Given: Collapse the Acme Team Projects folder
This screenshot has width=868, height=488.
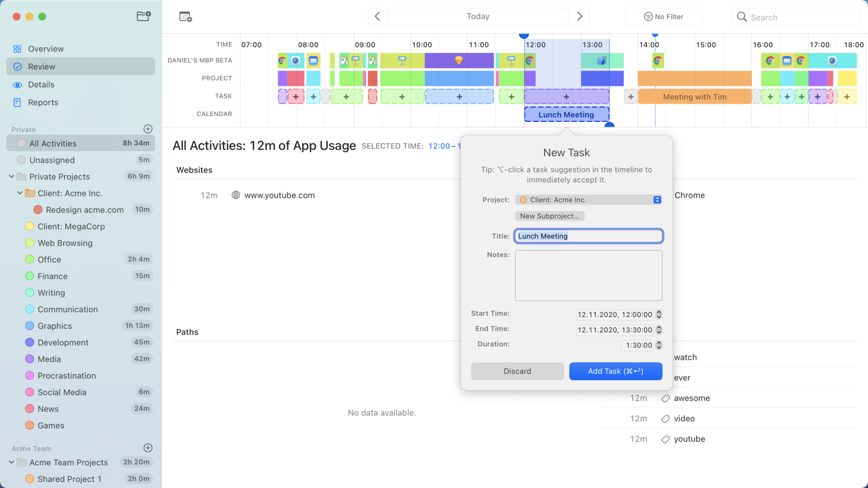Looking at the screenshot, I should [x=11, y=462].
